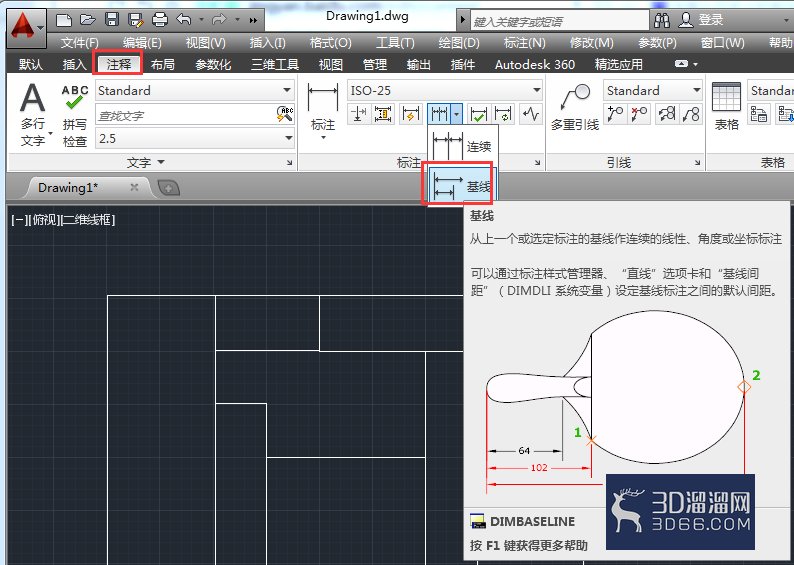The height and width of the screenshot is (565, 794).
Task: Select the large 标注 dimension tool
Action: point(323,112)
